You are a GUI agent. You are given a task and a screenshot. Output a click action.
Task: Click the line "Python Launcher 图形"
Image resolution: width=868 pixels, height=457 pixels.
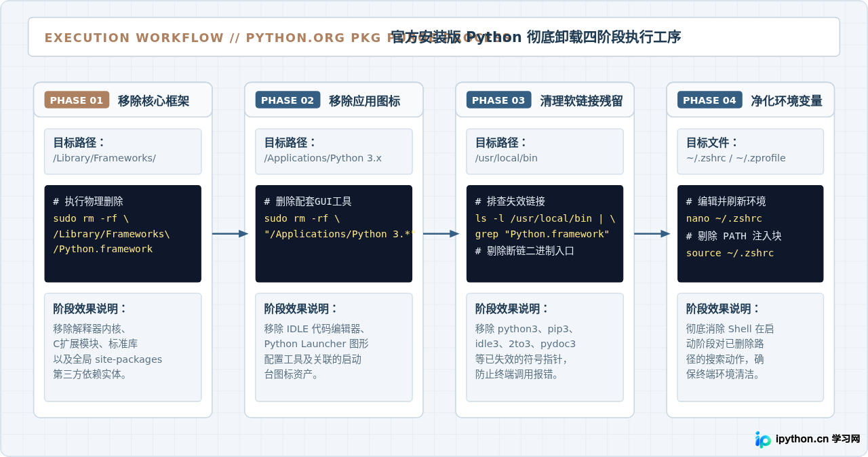[316, 344]
